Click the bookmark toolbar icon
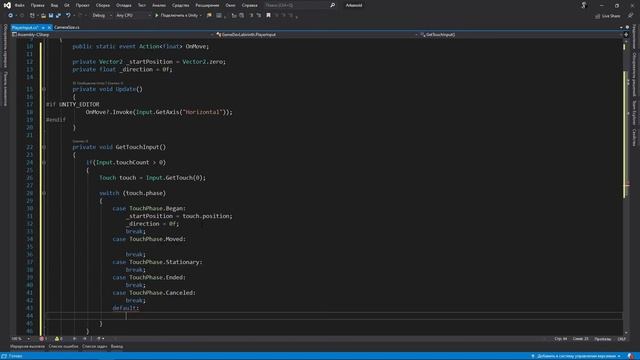The image size is (640, 360). tap(268, 16)
